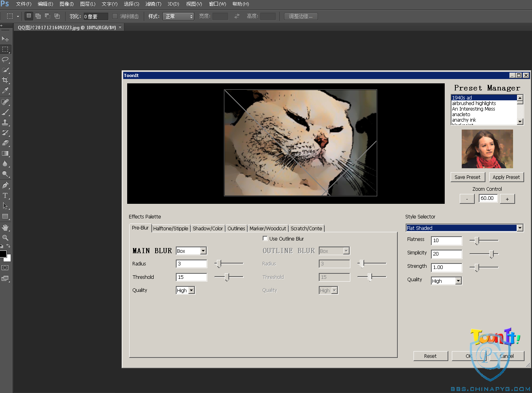Click Subtract from selection icon
This screenshot has height=393, width=532.
47,16
